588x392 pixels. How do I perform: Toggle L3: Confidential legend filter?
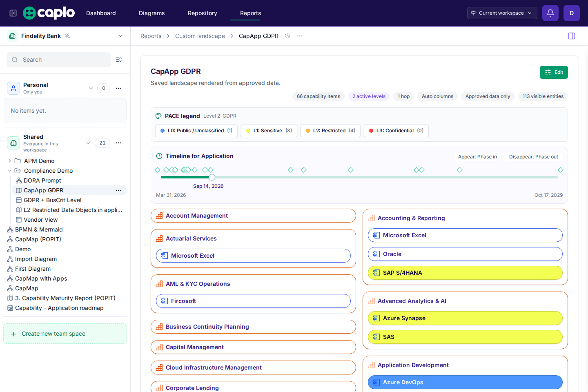tap(396, 131)
